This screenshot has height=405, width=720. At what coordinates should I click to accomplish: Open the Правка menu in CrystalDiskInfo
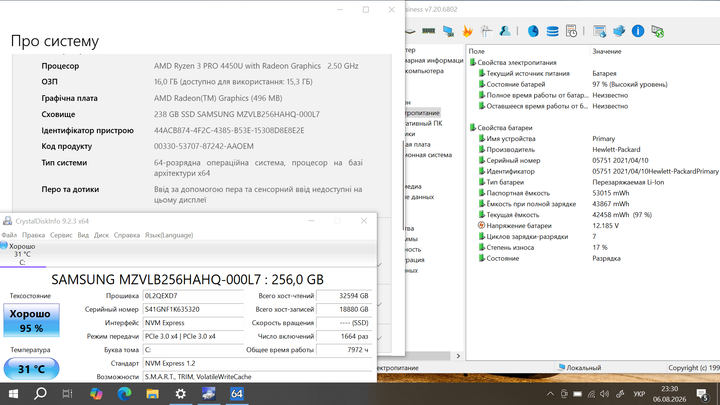point(34,235)
